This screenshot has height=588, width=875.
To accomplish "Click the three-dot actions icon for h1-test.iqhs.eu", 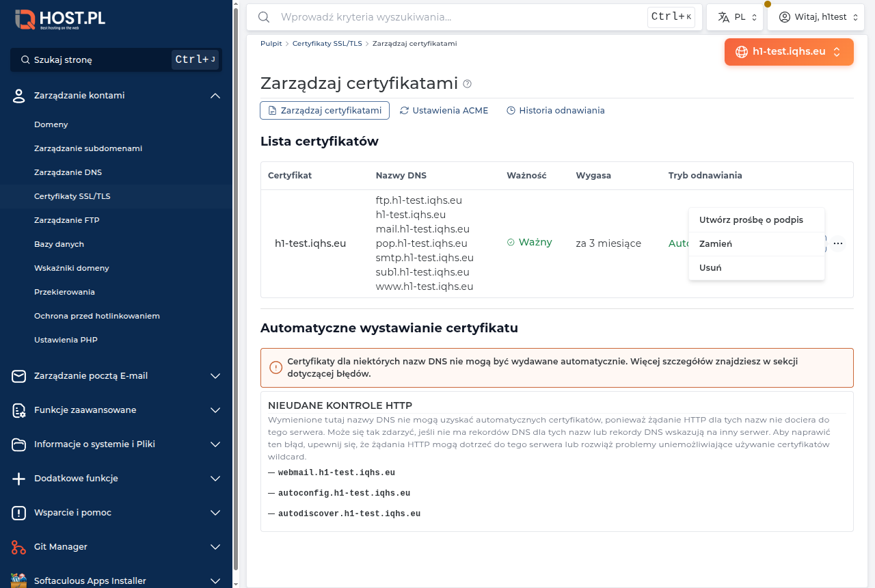I will tap(838, 243).
